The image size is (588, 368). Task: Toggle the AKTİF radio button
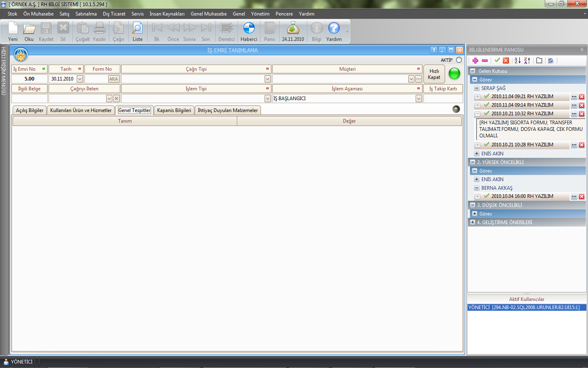tap(459, 60)
